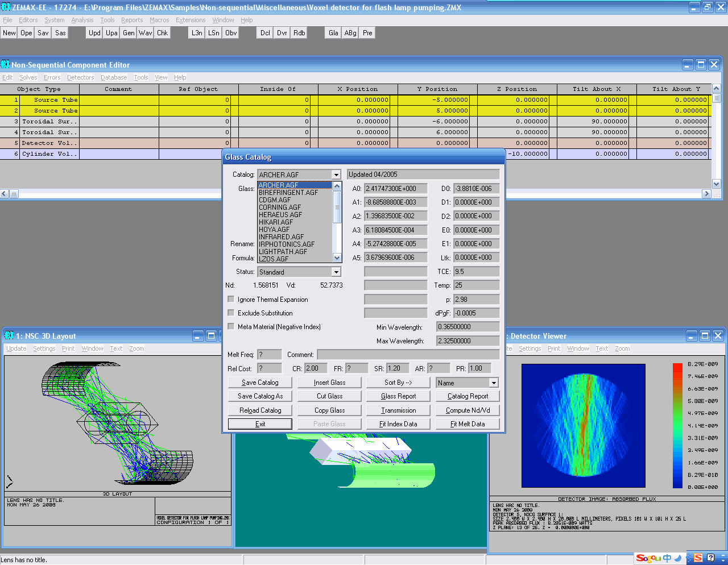Screen dimensions: 728x565
Task: Click the TCE value field
Action: [x=476, y=271]
